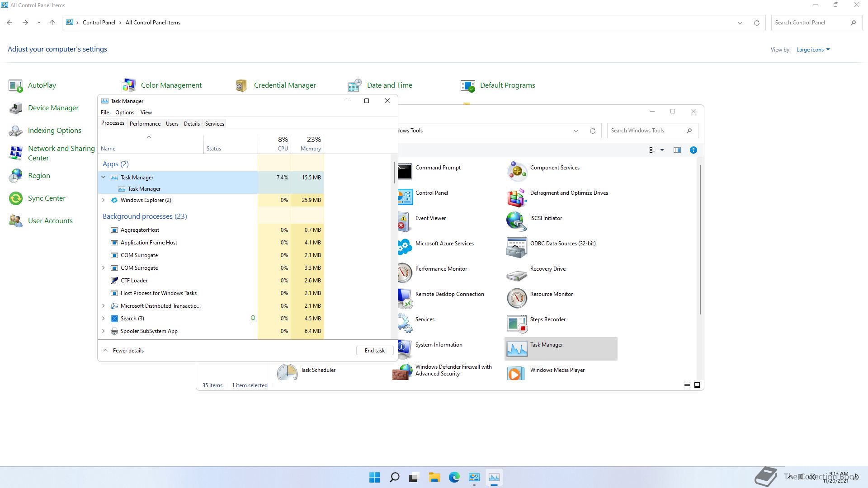Switch Windows Tools to large icons view
868x488 pixels.
[x=697, y=385]
